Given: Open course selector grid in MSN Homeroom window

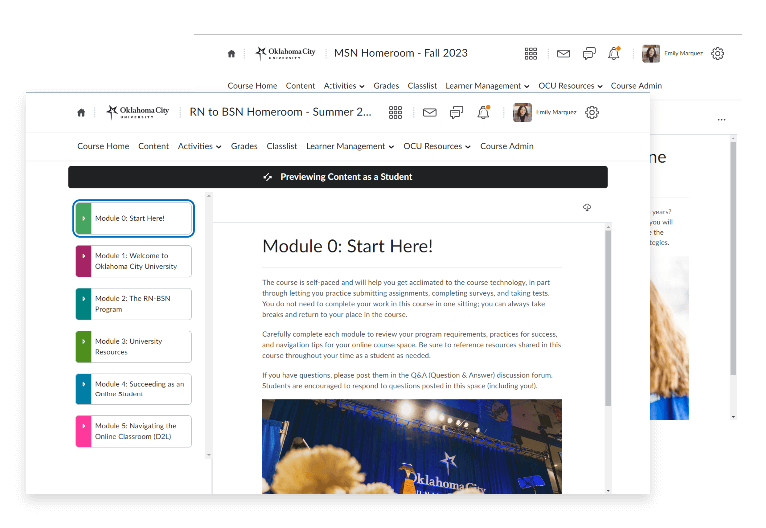Looking at the screenshot, I should click(x=531, y=54).
